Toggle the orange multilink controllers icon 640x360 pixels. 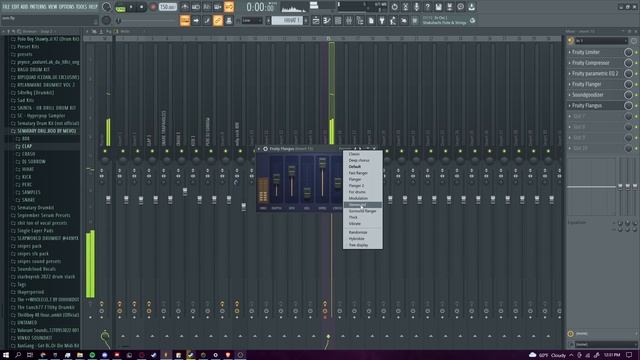tap(218, 20)
